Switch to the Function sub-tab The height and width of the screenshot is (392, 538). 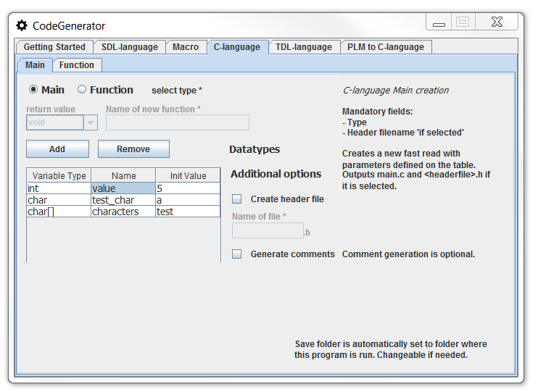pos(77,65)
